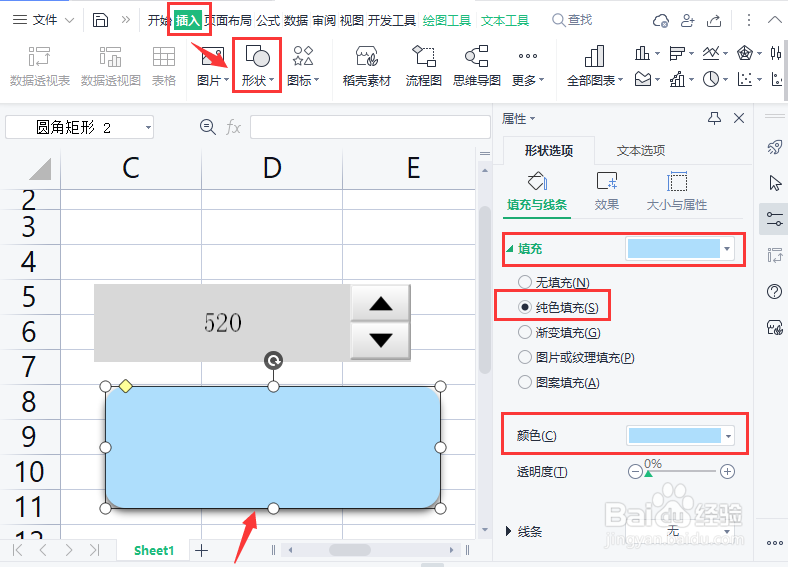This screenshot has width=788, height=567.
Task: Select 纯色填充(S) option
Action: [x=558, y=307]
